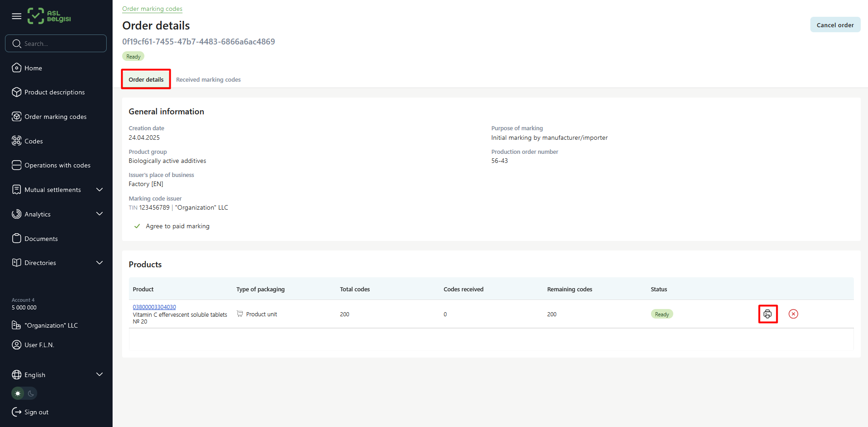Click the Directories book icon
Screen dimensions: 868x427
click(17, 263)
